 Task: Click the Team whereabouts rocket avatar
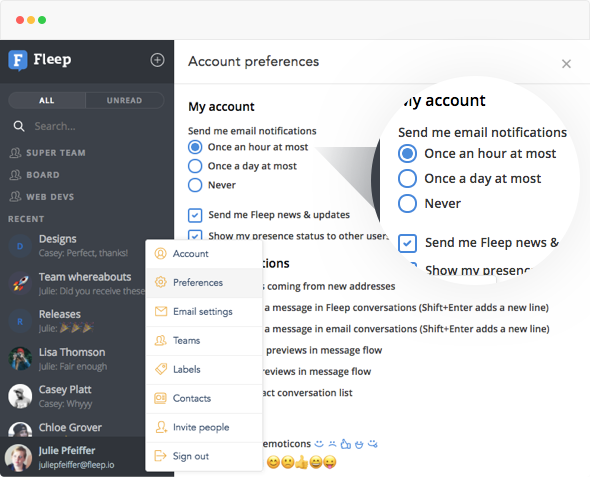(20, 284)
